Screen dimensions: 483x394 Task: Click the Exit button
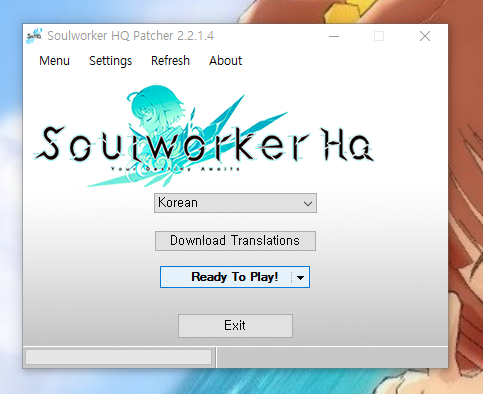coord(235,326)
